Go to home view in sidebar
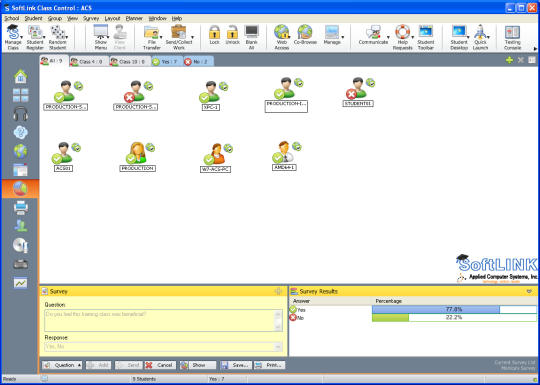 (x=20, y=76)
